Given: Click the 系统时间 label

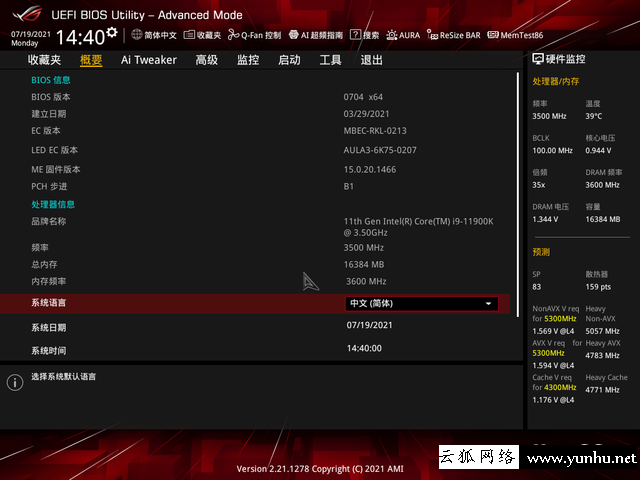Looking at the screenshot, I should pyautogui.click(x=49, y=351).
